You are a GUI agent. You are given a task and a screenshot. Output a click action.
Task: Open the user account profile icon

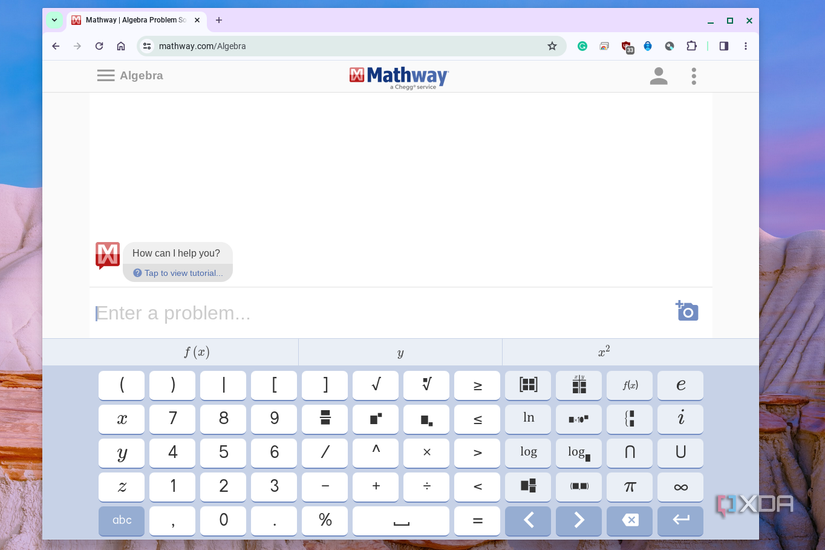(658, 76)
